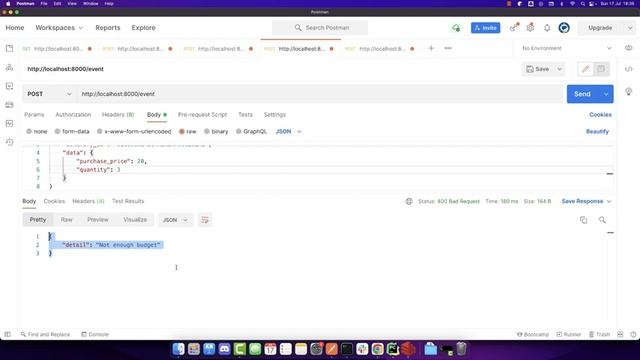This screenshot has height=360, width=640.
Task: Open the Runner from status bar
Action: pos(569,334)
